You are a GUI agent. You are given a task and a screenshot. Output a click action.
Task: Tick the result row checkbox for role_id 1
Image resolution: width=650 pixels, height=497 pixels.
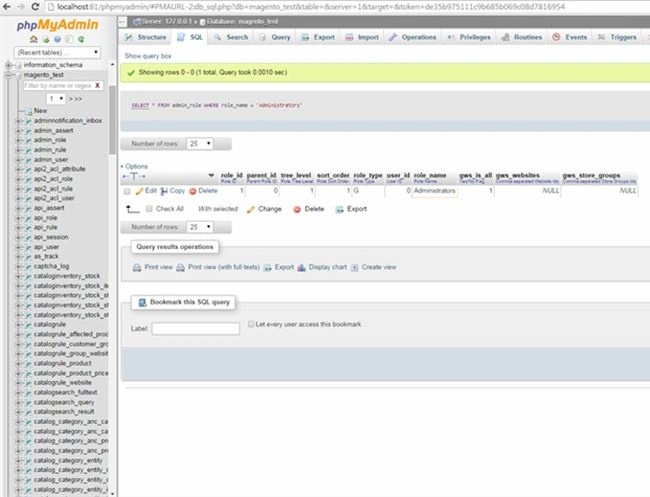click(x=127, y=191)
